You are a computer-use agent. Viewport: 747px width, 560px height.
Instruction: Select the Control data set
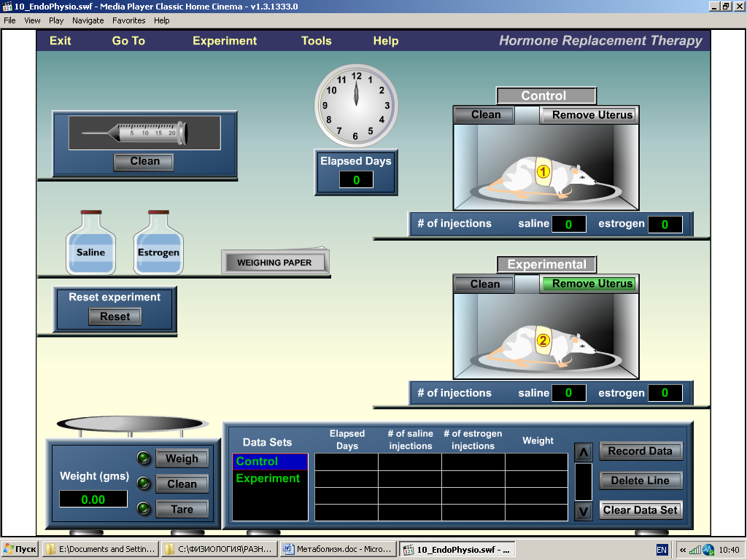pyautogui.click(x=270, y=462)
